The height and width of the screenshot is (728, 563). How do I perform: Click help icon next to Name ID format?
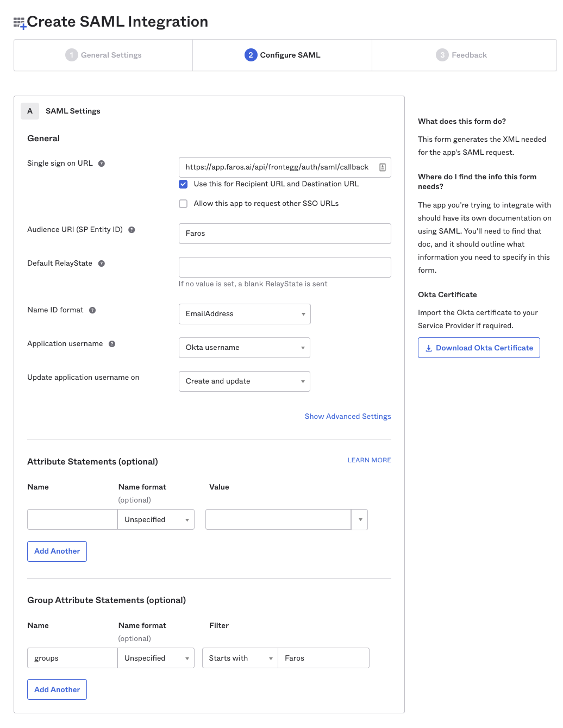92,310
